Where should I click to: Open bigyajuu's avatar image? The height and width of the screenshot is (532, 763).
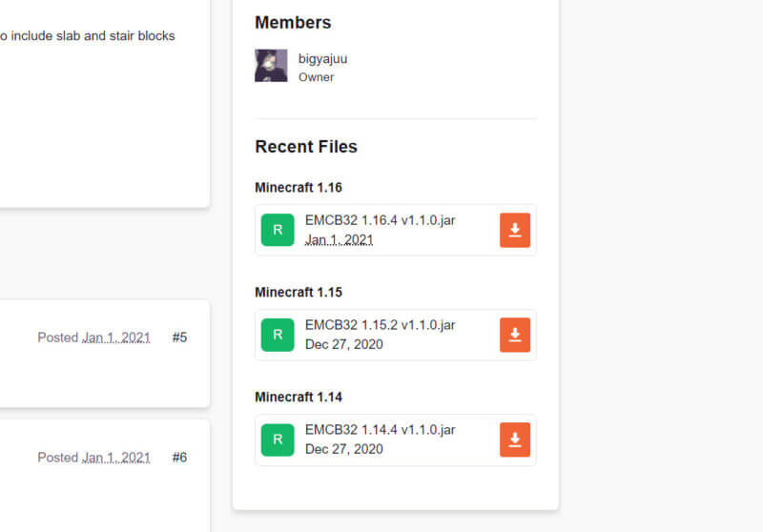click(271, 66)
